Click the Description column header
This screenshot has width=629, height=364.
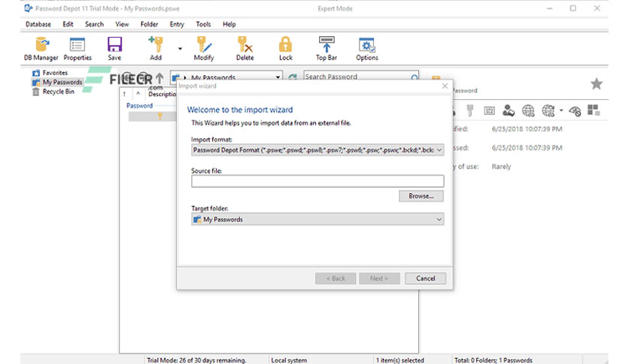pos(162,94)
